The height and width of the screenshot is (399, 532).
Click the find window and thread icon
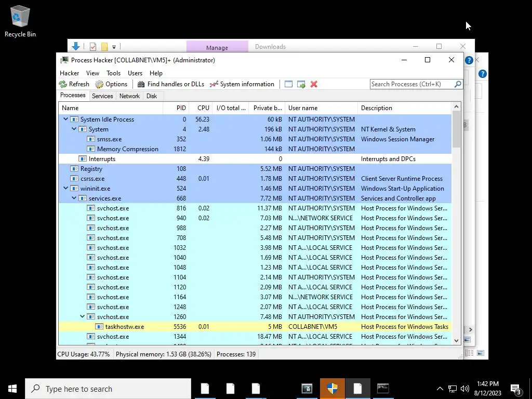coord(301,84)
